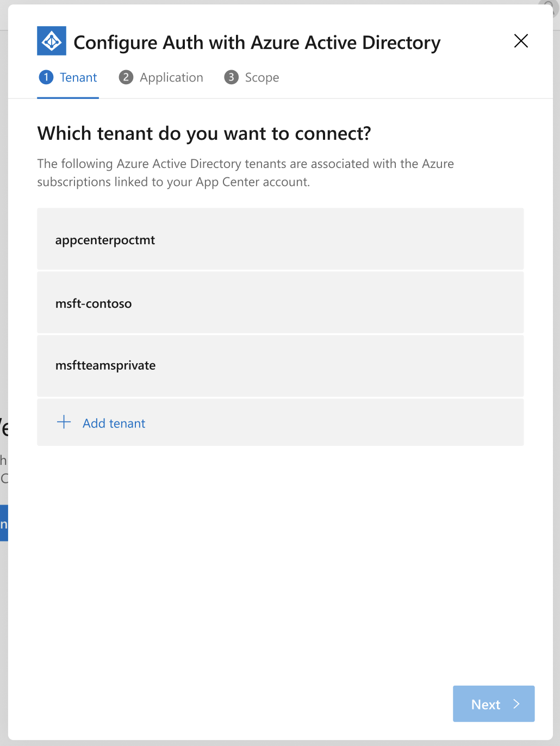Click the step 2 numbered circle
Viewport: 560px width, 746px height.
point(126,77)
